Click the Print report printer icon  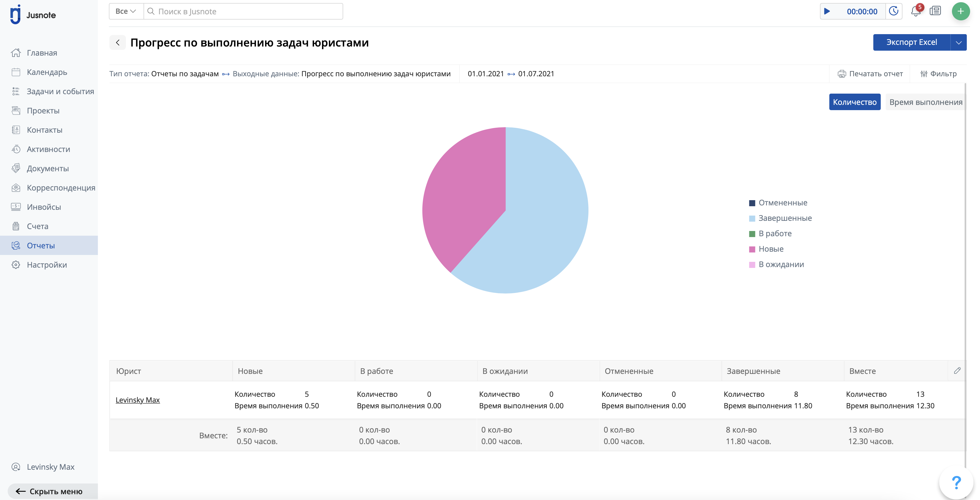(841, 74)
